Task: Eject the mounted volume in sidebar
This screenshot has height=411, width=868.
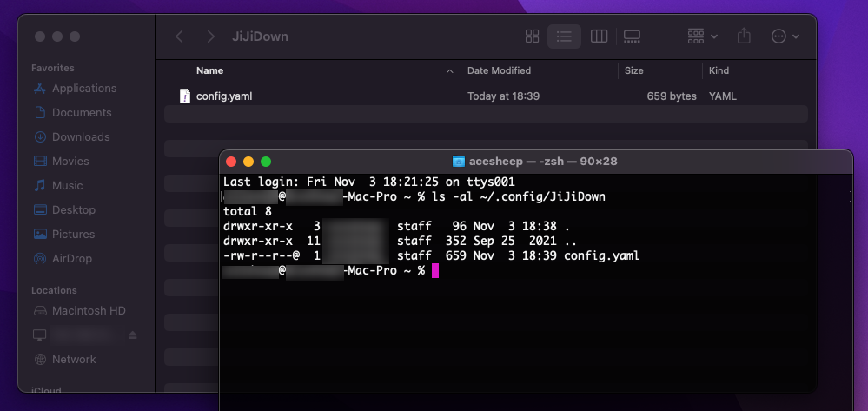Action: pyautogui.click(x=133, y=335)
